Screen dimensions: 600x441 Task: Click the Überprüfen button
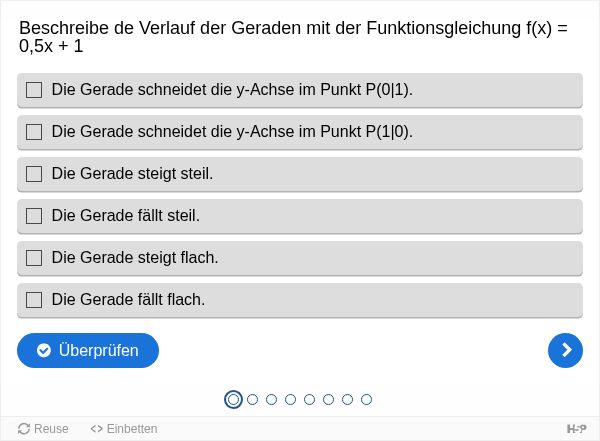click(x=88, y=350)
